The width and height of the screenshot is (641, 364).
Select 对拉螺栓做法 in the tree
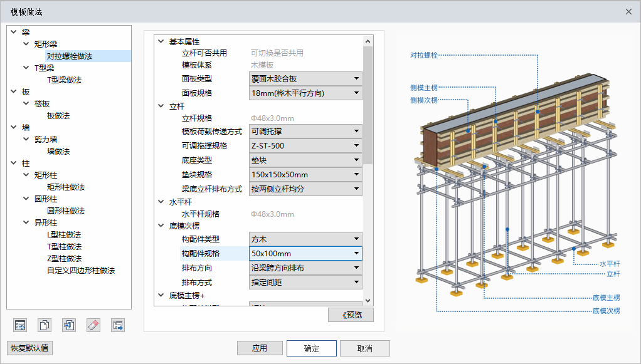pos(70,56)
